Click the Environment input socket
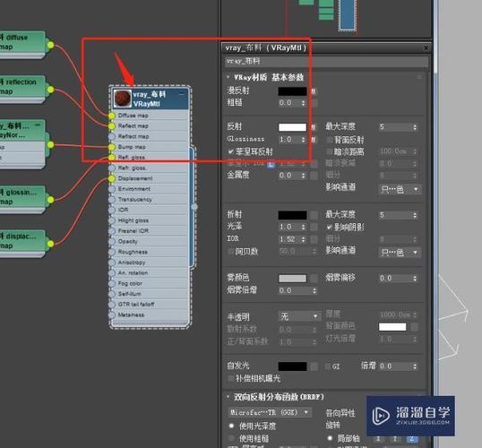Viewport: 482px width, 448px height. point(112,189)
